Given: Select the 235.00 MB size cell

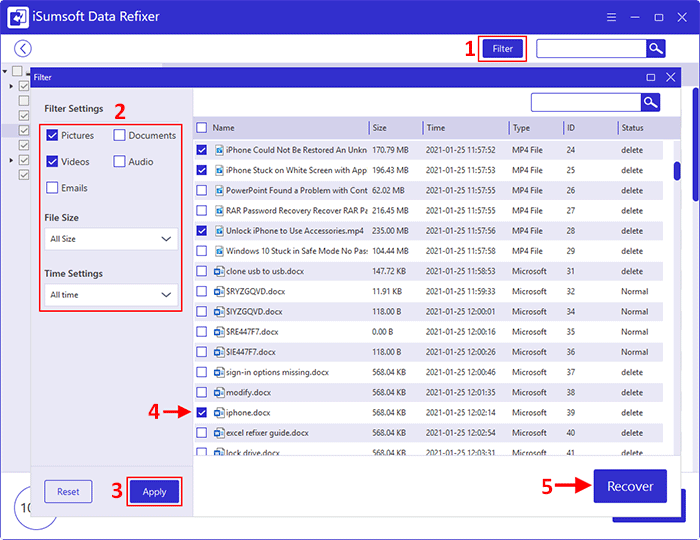Looking at the screenshot, I should pos(390,231).
